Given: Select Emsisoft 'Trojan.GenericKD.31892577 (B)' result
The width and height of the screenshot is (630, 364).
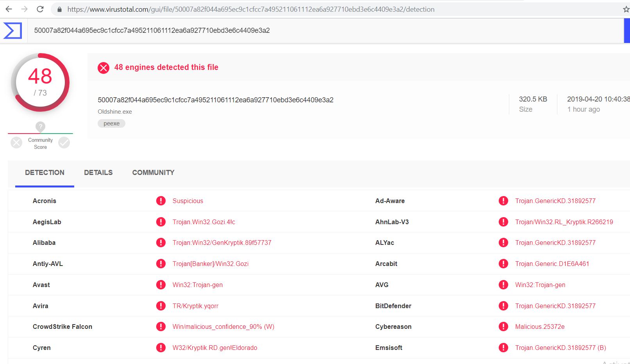Looking at the screenshot, I should pos(560,348).
